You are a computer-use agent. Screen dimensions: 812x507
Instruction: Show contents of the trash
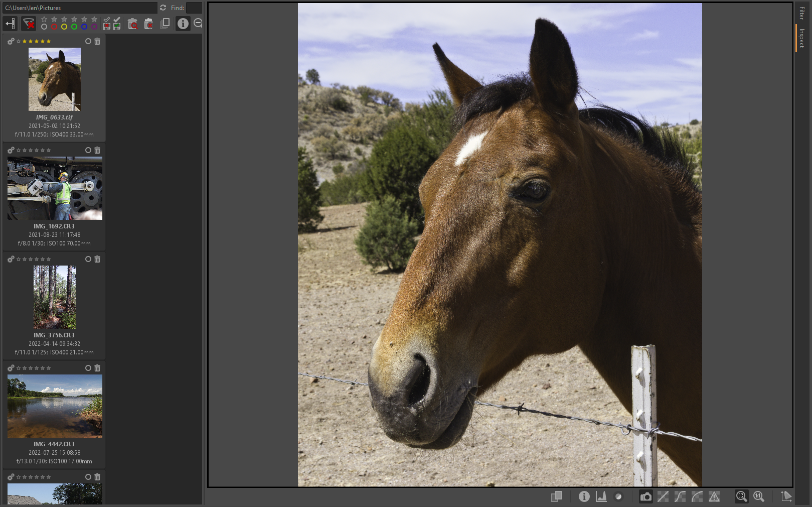pyautogui.click(x=132, y=24)
